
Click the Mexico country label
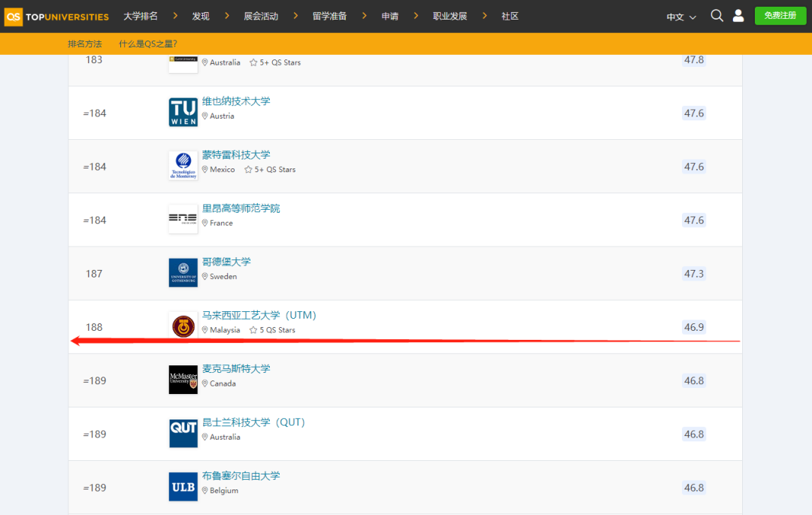click(222, 170)
